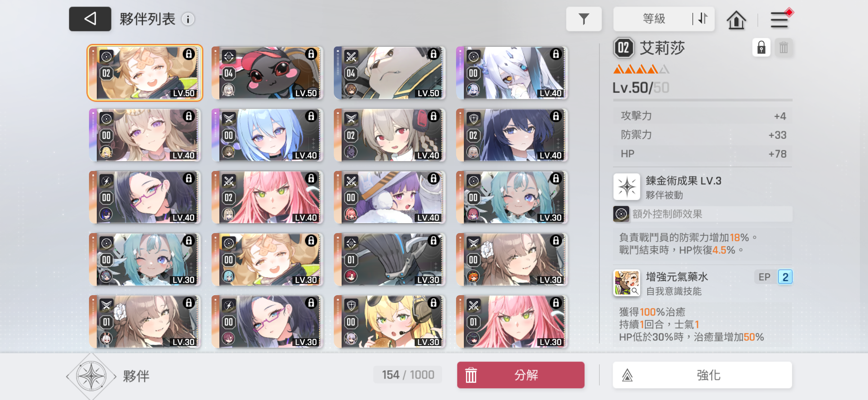Go to home screen icon
The height and width of the screenshot is (400, 868).
(x=736, y=20)
